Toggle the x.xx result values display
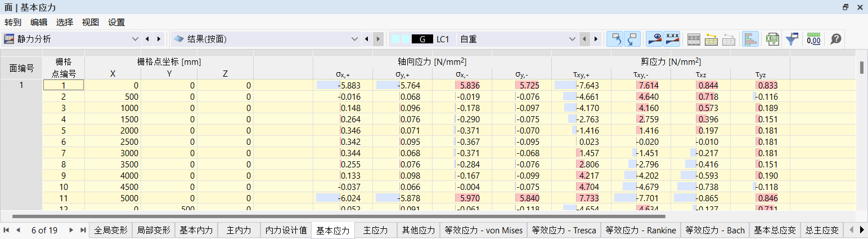The width and height of the screenshot is (868, 239). point(672,39)
